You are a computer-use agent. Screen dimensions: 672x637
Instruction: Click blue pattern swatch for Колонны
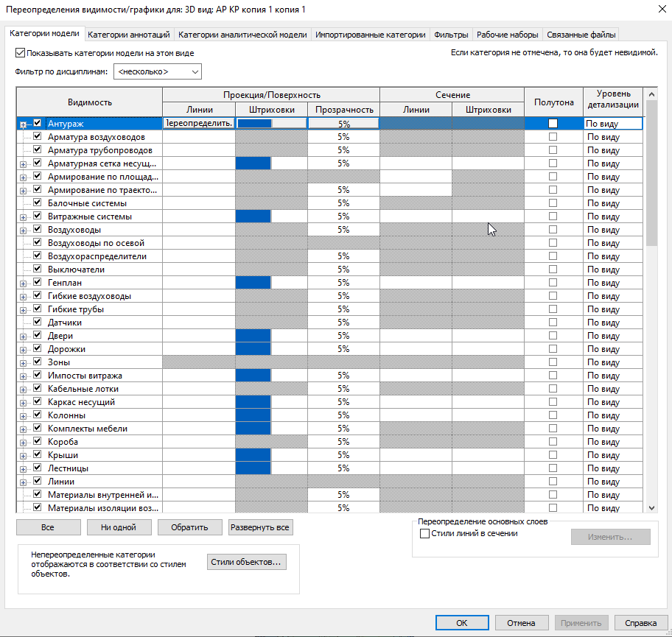[253, 415]
